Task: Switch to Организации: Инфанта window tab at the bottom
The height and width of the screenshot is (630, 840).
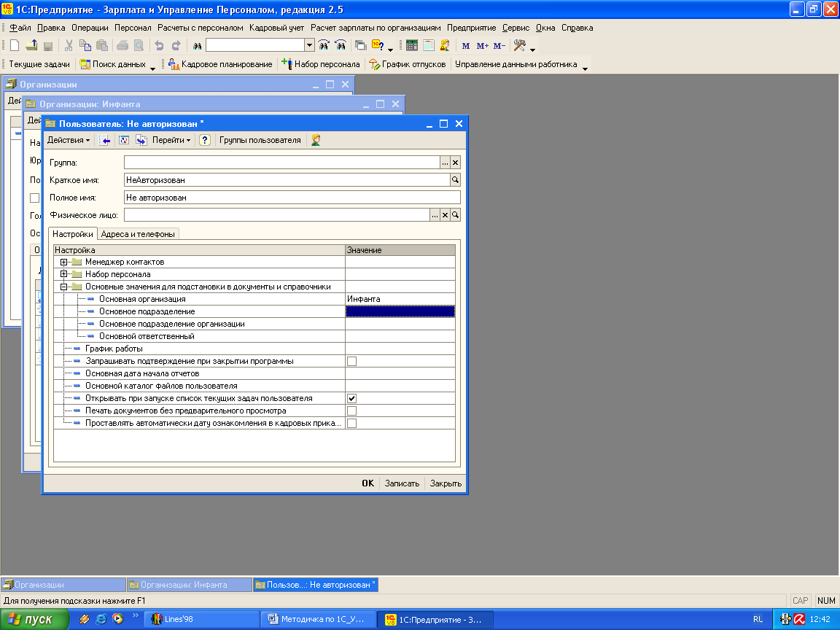Action: click(x=189, y=585)
